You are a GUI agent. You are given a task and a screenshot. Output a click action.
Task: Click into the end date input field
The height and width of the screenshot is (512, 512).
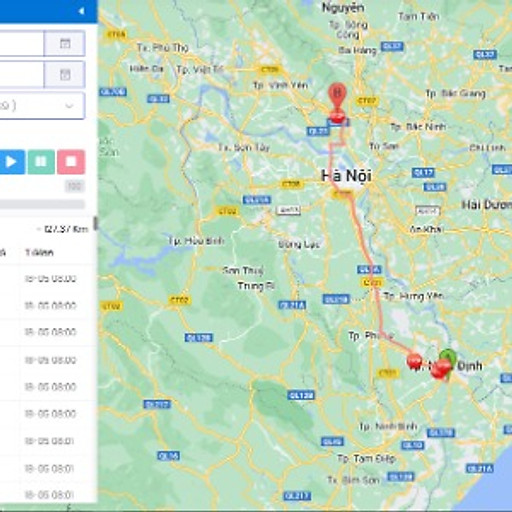tap(22, 74)
